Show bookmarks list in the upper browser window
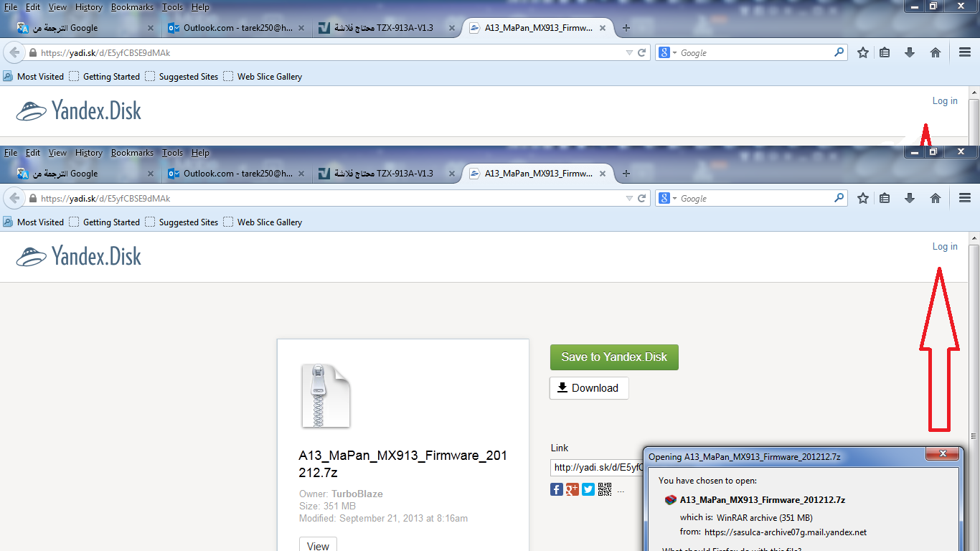This screenshot has height=551, width=980. tap(885, 52)
